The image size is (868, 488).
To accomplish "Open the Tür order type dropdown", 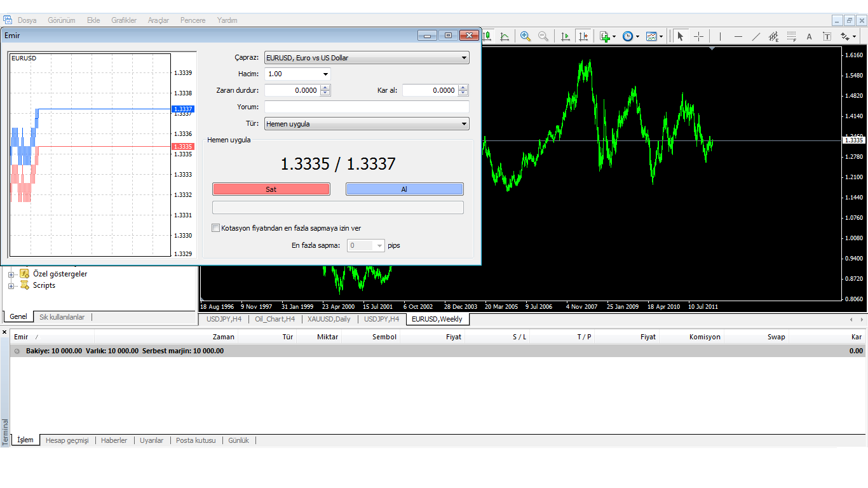I will tap(367, 124).
